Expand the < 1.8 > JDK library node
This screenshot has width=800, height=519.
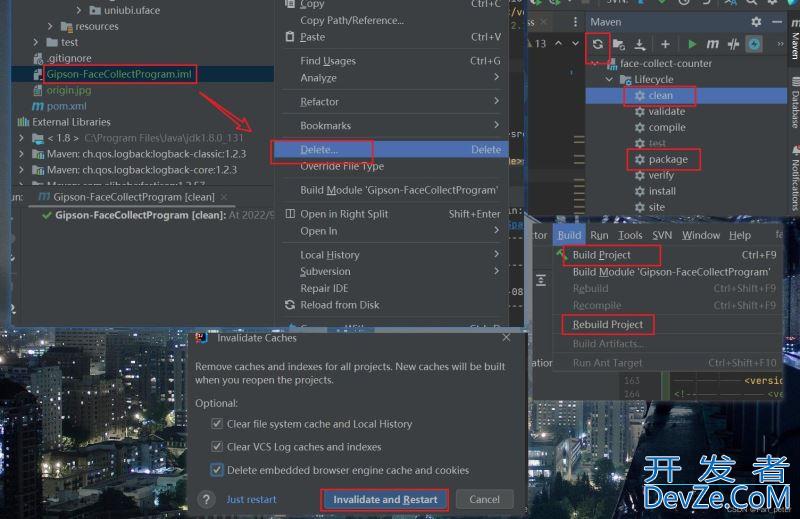pos(21,138)
